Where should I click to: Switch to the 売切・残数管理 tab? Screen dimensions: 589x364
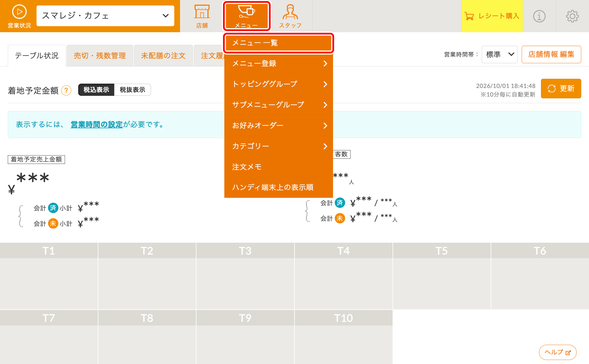click(100, 55)
